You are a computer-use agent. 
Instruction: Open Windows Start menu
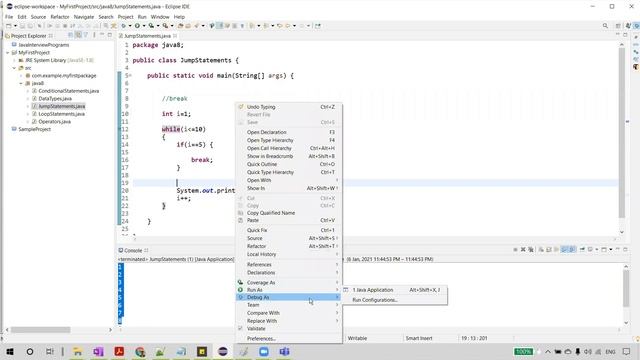[10, 351]
